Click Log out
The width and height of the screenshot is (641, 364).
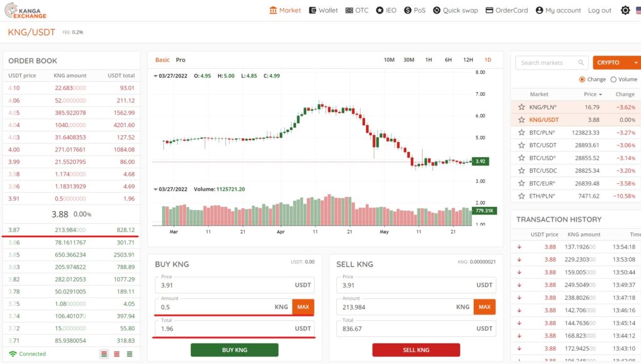pyautogui.click(x=599, y=10)
